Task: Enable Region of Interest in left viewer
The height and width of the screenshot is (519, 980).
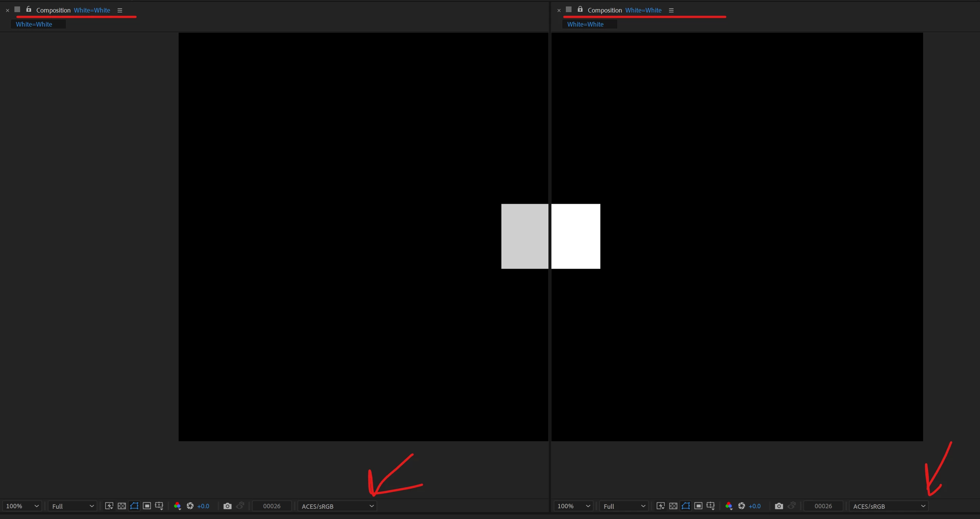Action: (x=147, y=506)
